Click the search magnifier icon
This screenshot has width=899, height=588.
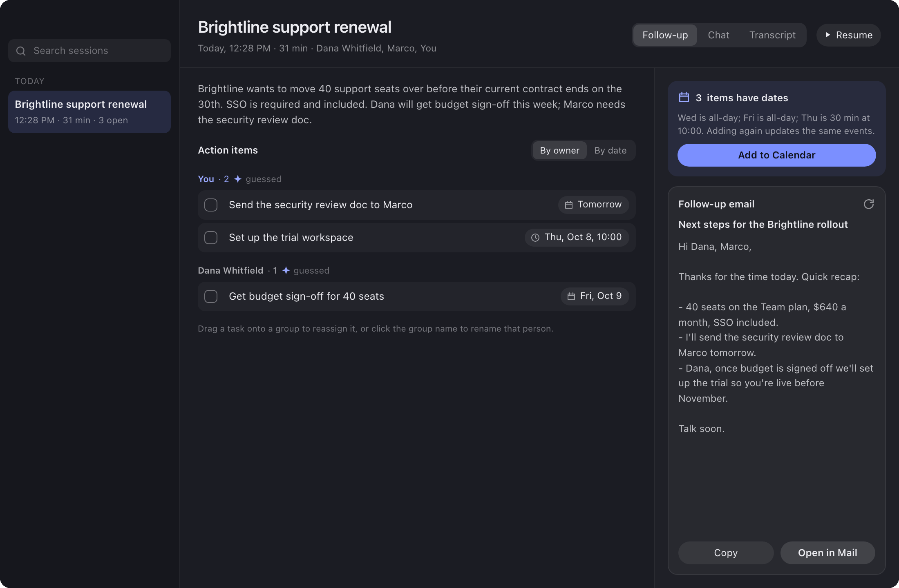coord(21,51)
